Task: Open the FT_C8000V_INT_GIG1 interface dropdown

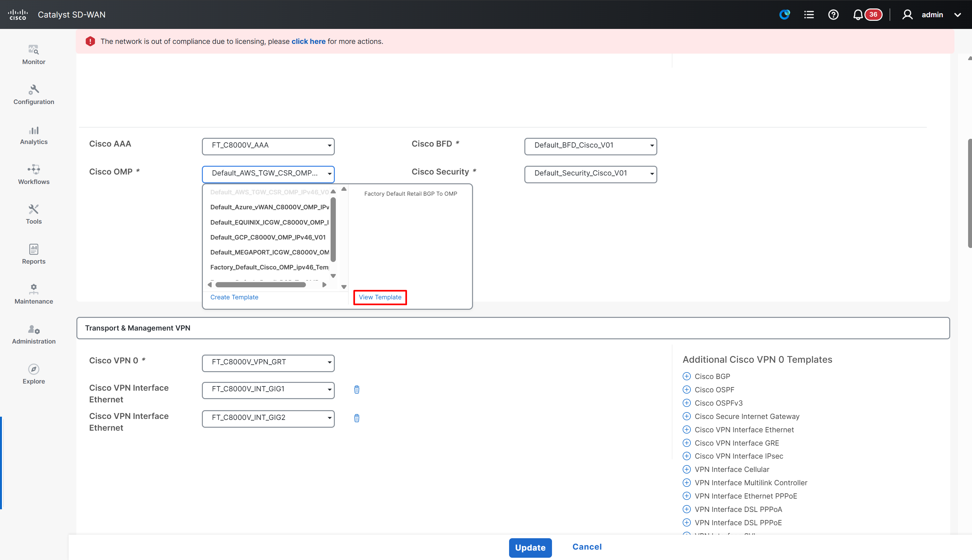Action: tap(268, 390)
